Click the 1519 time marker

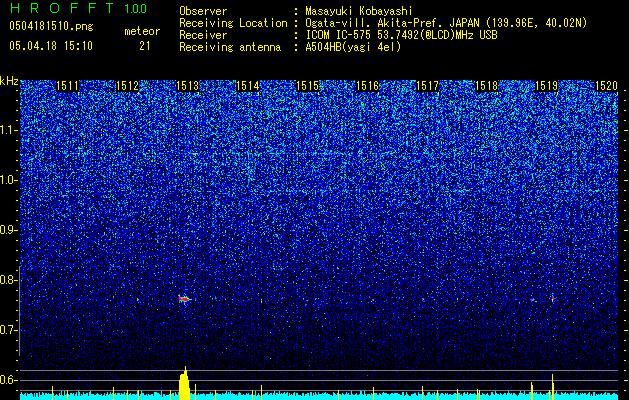point(546,86)
